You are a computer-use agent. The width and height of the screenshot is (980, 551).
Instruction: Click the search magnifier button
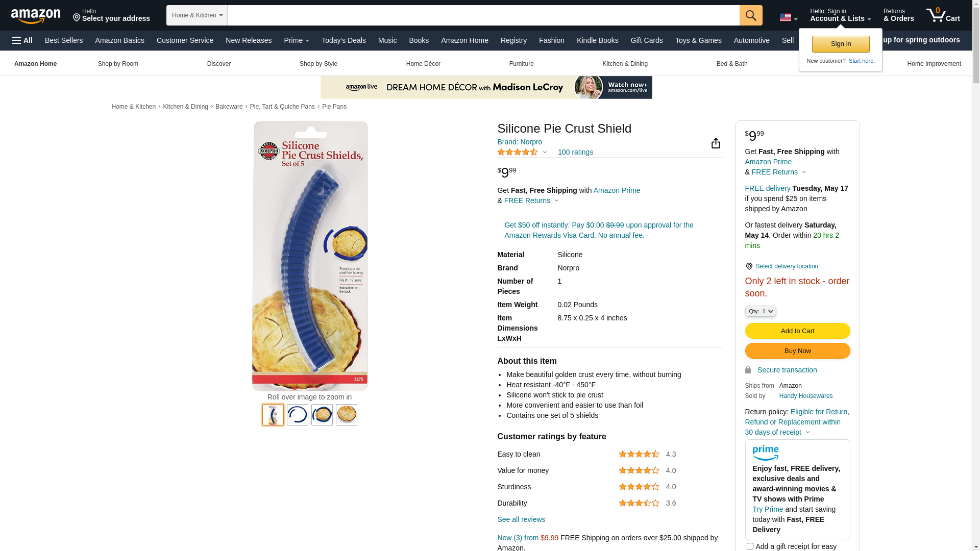(751, 15)
